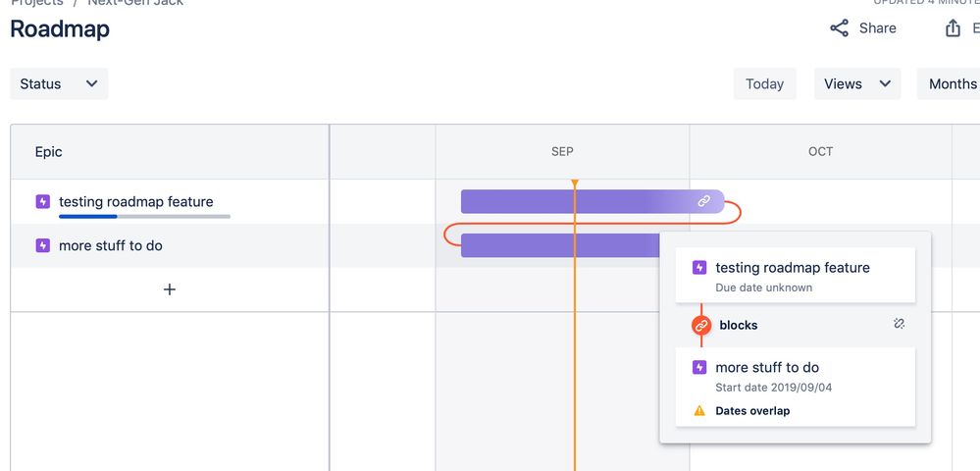Click the more stuff to do timeline bar
Viewport: 980px width, 471px height.
[x=560, y=245]
